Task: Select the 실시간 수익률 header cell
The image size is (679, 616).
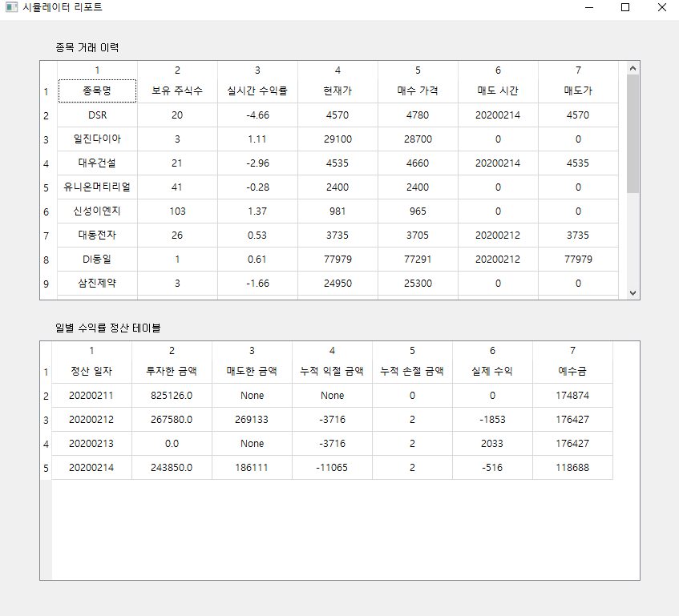Action: [x=257, y=91]
